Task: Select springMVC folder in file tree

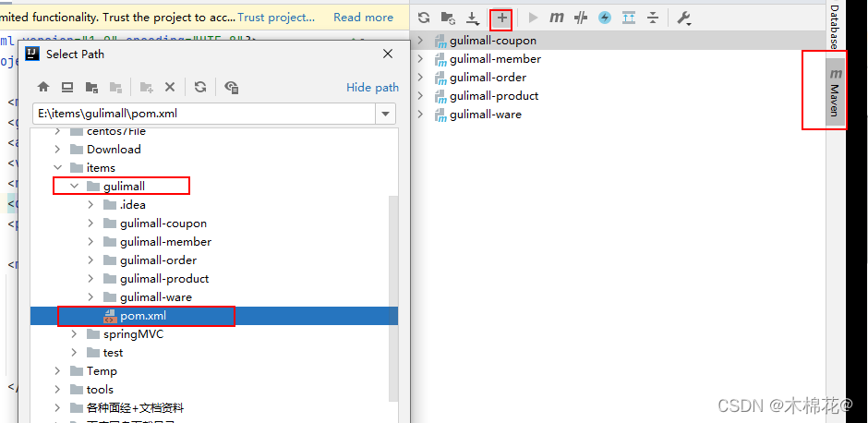Action: click(125, 334)
